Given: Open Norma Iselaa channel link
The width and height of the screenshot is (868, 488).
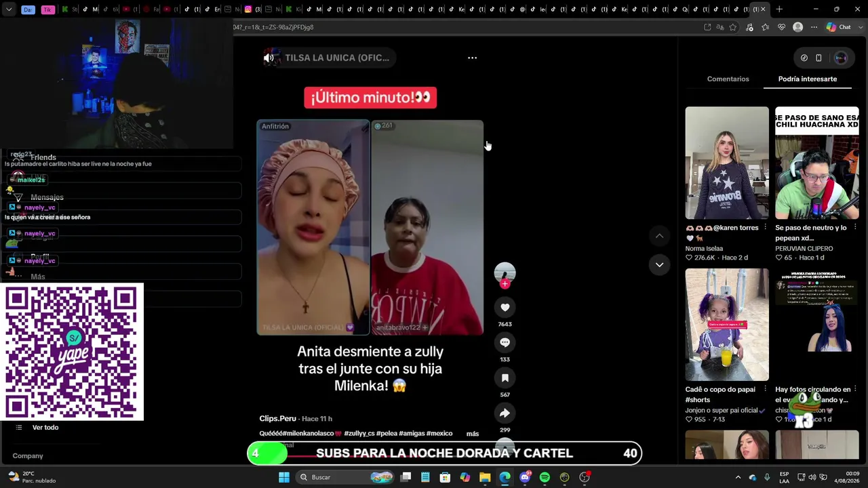Looking at the screenshot, I should [704, 249].
